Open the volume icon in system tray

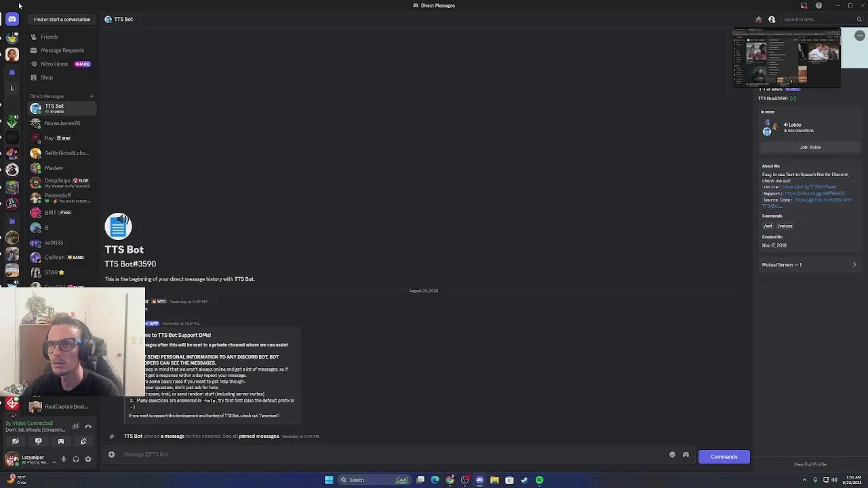click(x=834, y=480)
